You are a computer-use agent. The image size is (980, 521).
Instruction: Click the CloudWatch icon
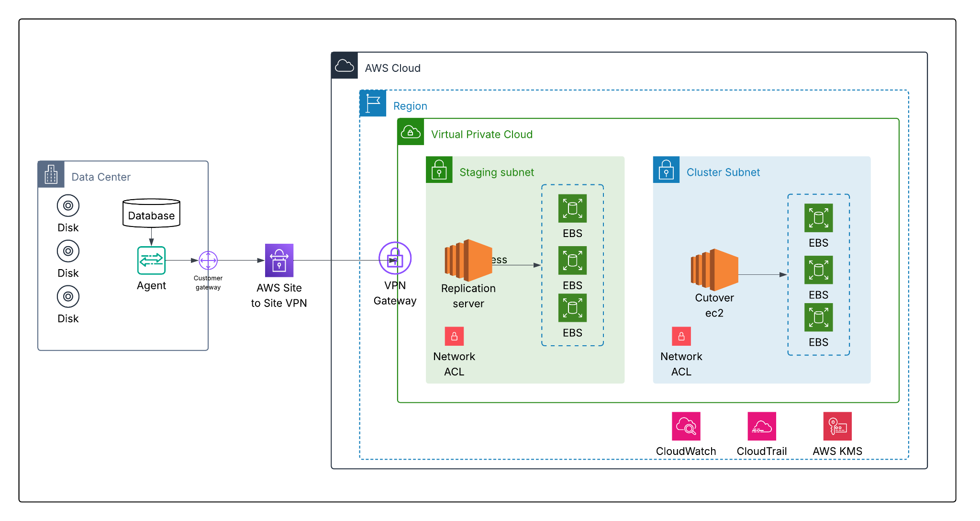click(x=686, y=426)
